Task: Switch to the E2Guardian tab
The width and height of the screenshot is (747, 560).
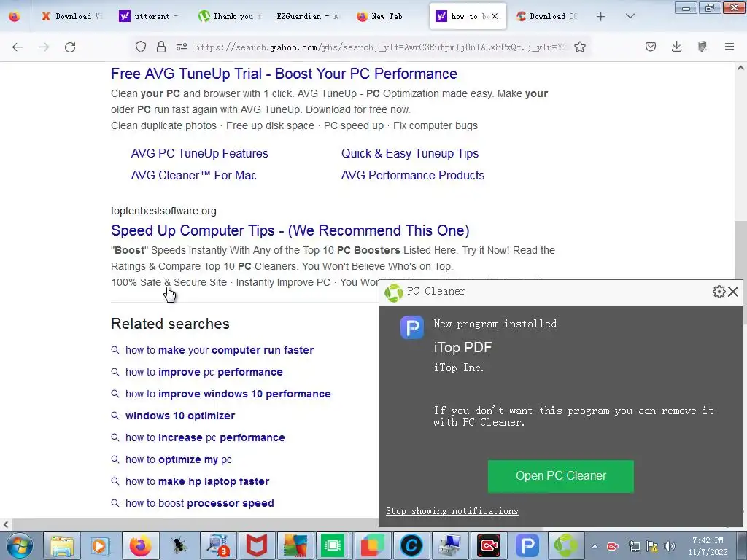Action: 308,16
